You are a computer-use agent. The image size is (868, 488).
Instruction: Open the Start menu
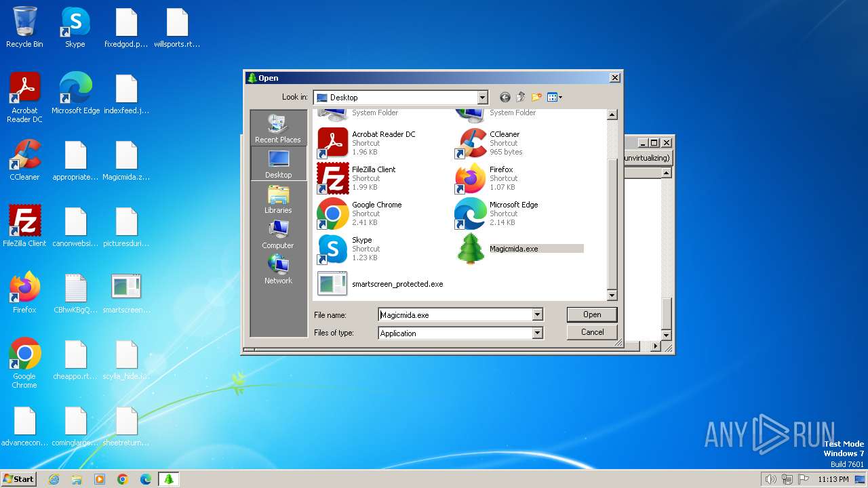(18, 479)
